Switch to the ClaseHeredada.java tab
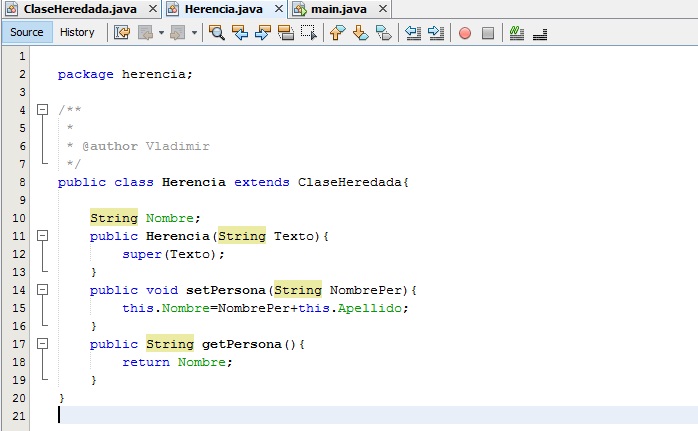The height and width of the screenshot is (431, 698). (x=80, y=9)
